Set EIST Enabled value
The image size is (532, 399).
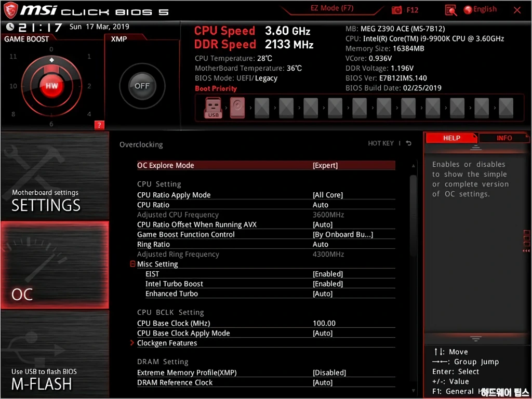pyautogui.click(x=328, y=274)
